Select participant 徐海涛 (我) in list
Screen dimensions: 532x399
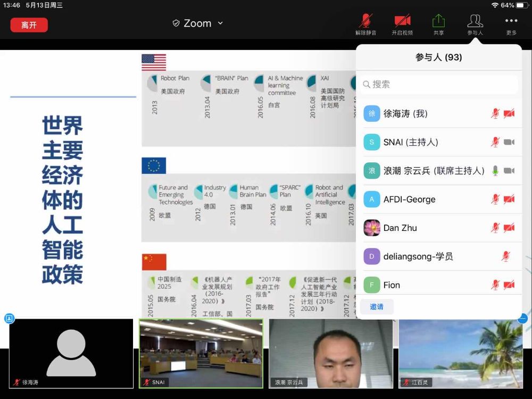pos(405,113)
